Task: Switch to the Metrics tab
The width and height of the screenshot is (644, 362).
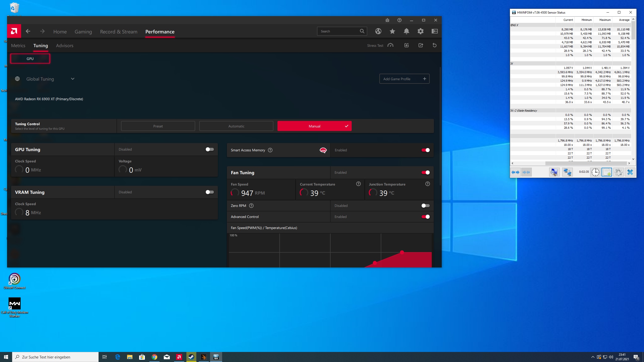Action: click(18, 46)
